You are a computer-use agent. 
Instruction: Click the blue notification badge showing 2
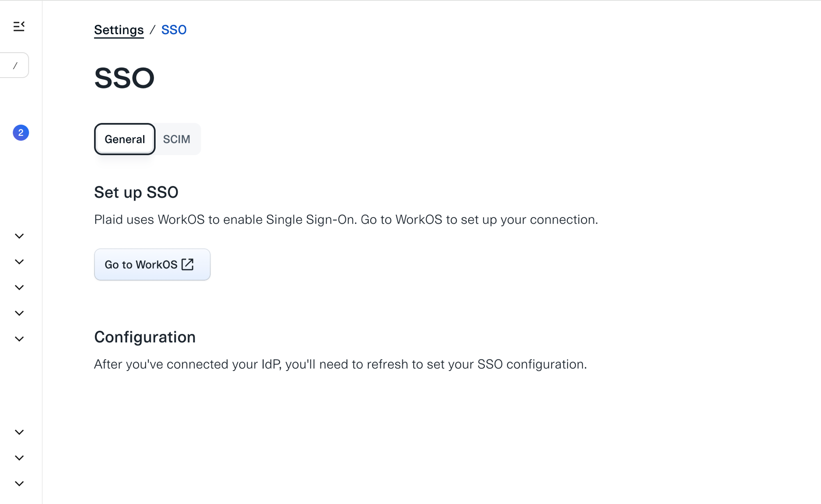pyautogui.click(x=21, y=133)
